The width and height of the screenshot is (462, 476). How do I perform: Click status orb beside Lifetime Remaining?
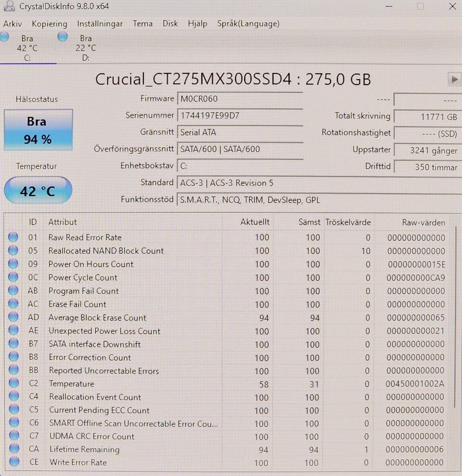tap(13, 449)
